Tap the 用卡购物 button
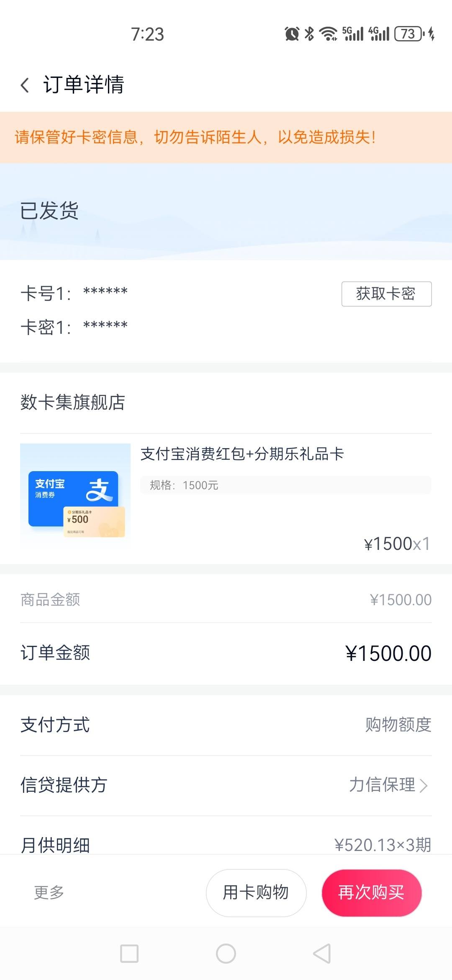The width and height of the screenshot is (452, 980). click(256, 892)
